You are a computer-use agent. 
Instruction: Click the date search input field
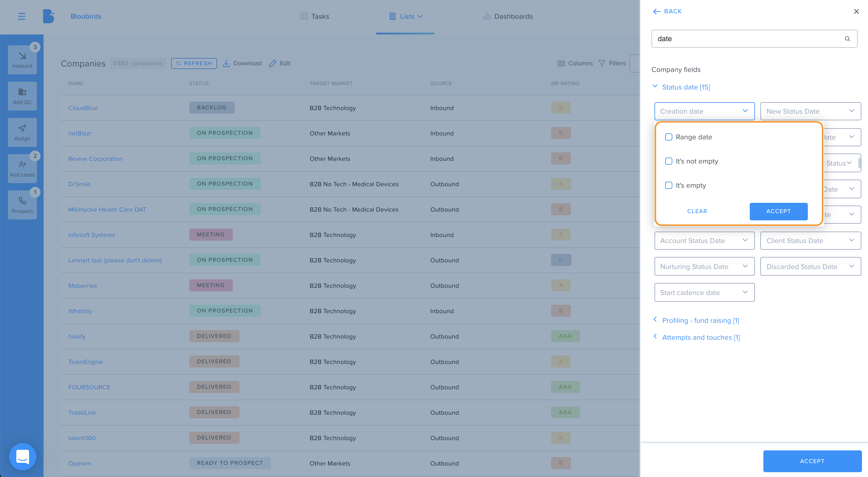pyautogui.click(x=754, y=39)
